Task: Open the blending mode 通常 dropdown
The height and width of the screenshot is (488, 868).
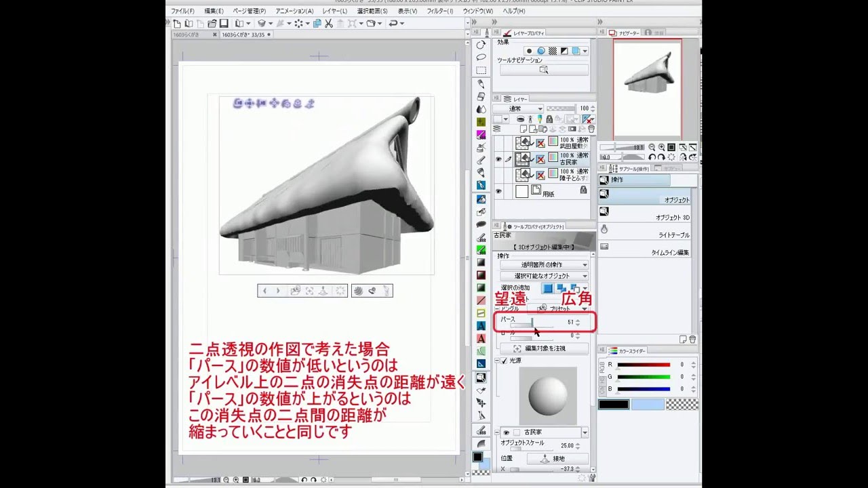Action: 518,108
